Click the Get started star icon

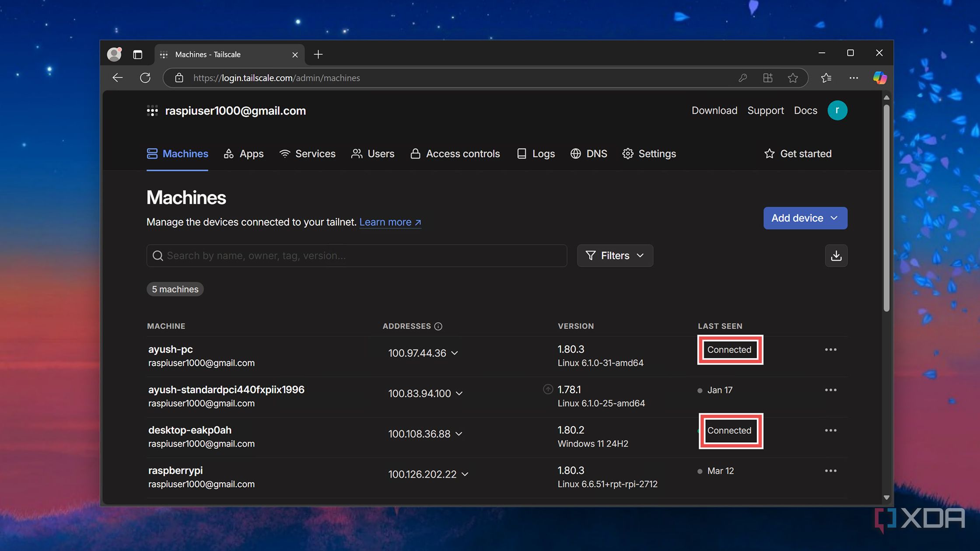(769, 153)
